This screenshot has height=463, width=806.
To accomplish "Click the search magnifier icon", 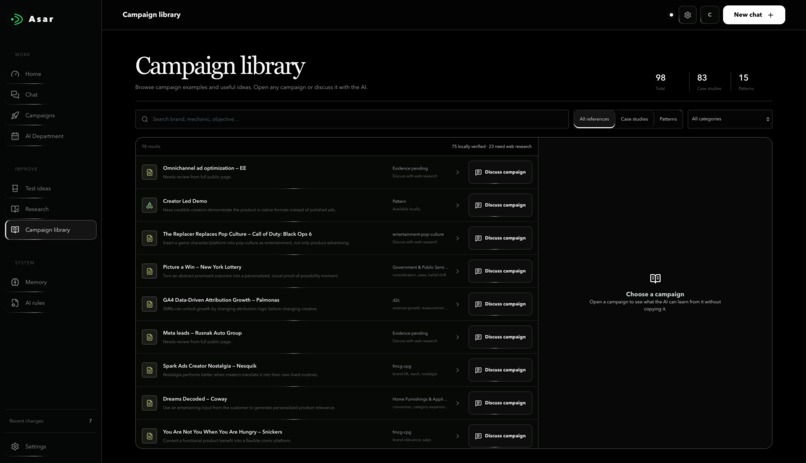I will tap(145, 119).
